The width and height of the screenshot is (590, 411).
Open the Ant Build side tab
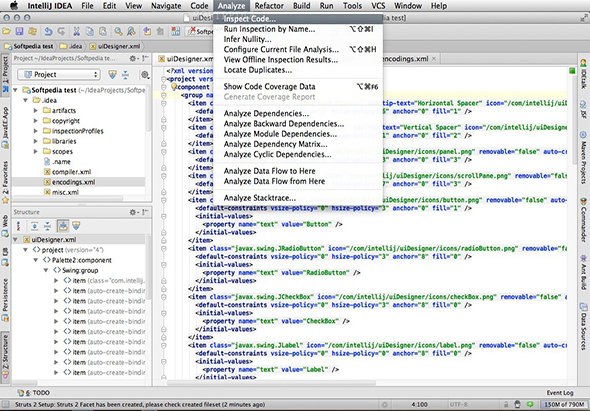(583, 272)
